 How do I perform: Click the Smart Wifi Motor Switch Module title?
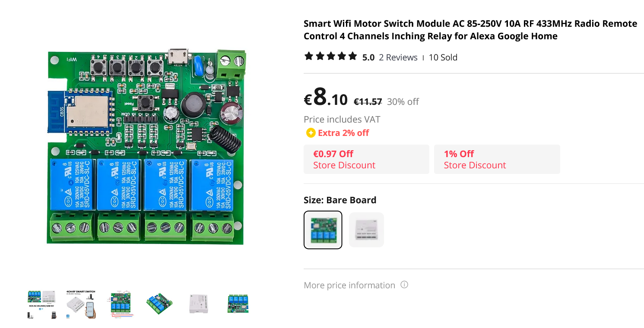pyautogui.click(x=470, y=30)
